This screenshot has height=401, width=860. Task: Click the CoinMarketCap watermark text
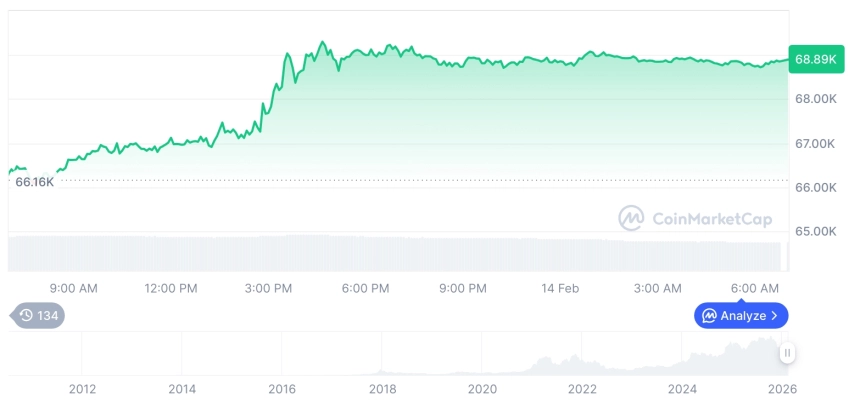tap(712, 219)
